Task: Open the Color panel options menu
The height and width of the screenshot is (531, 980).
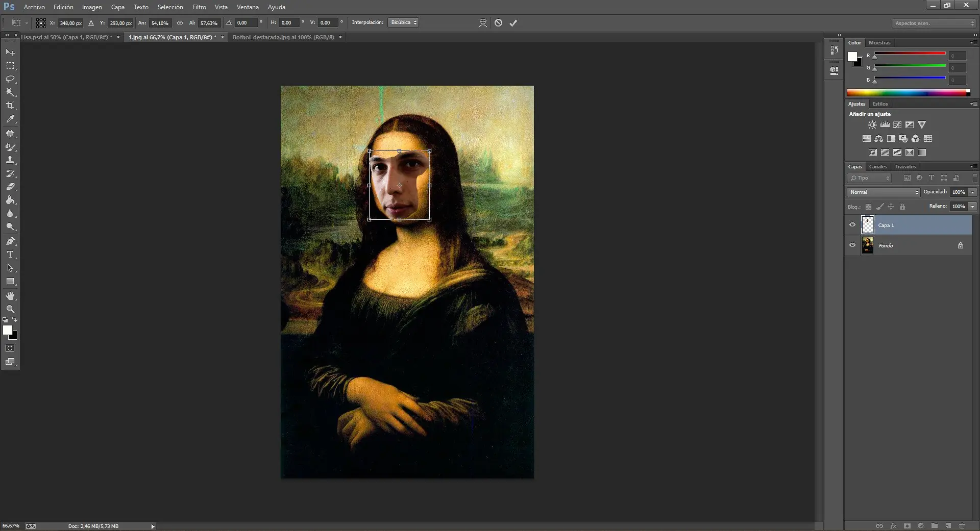Action: (x=974, y=43)
